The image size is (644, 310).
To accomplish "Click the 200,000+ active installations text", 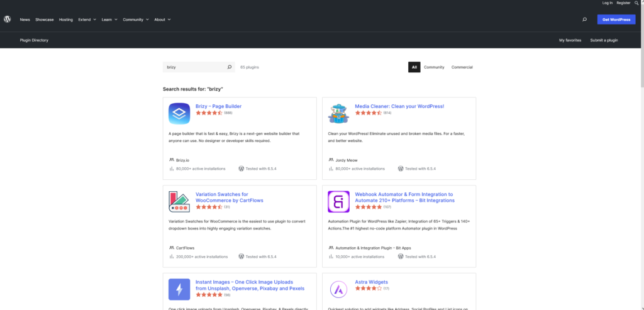I will 202,257.
